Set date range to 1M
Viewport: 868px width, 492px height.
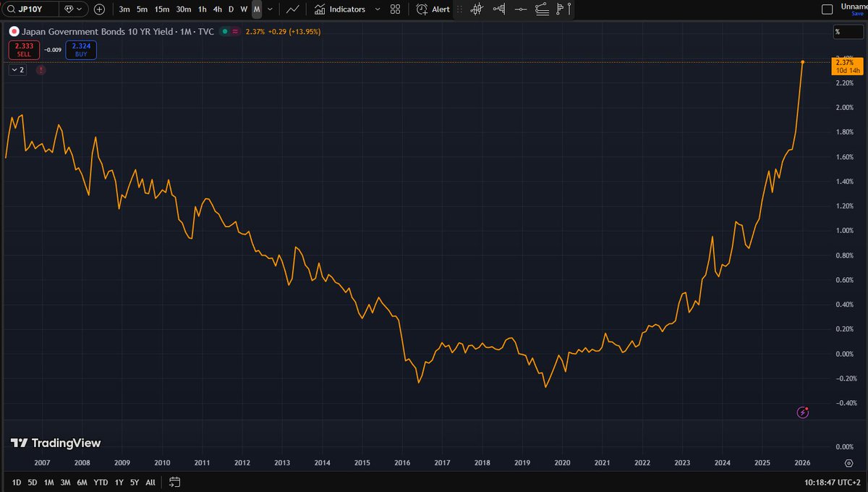click(x=48, y=482)
